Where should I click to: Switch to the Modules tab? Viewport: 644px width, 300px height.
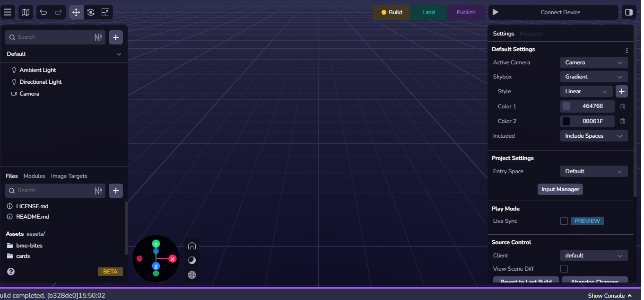[x=35, y=176]
